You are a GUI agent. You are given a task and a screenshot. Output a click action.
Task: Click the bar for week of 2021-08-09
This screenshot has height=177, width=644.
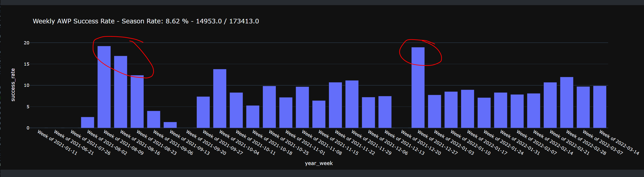click(x=104, y=87)
